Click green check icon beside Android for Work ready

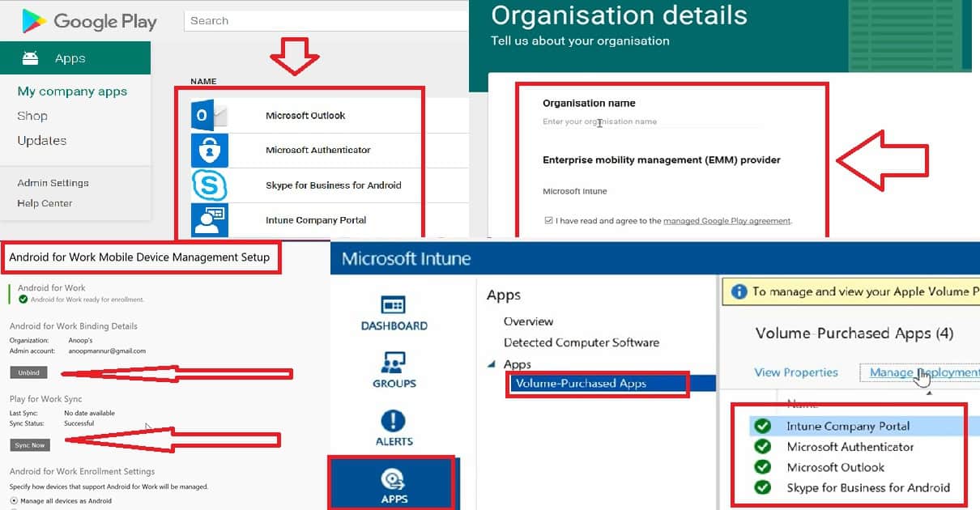click(23, 300)
